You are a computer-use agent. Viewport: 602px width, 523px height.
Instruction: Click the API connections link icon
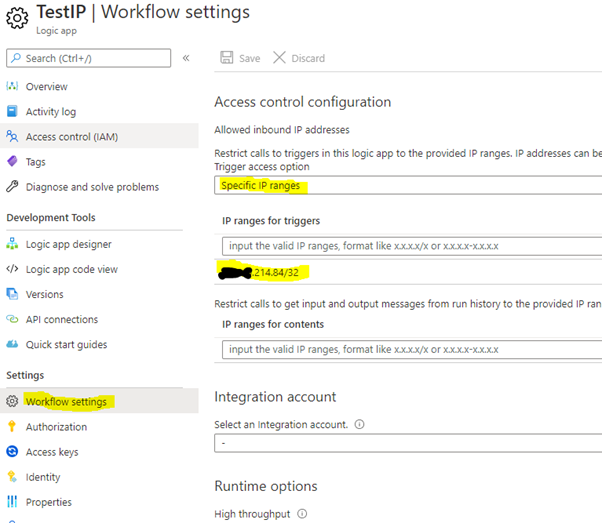[x=12, y=319]
